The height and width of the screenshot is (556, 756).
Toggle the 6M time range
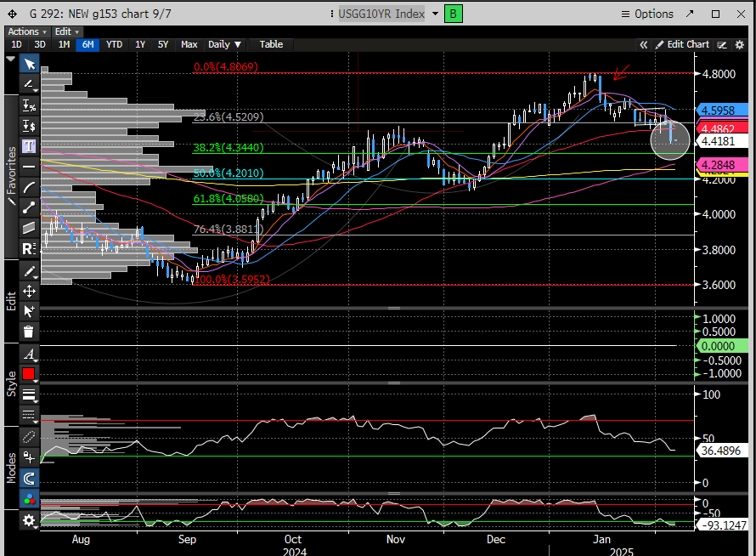click(87, 44)
